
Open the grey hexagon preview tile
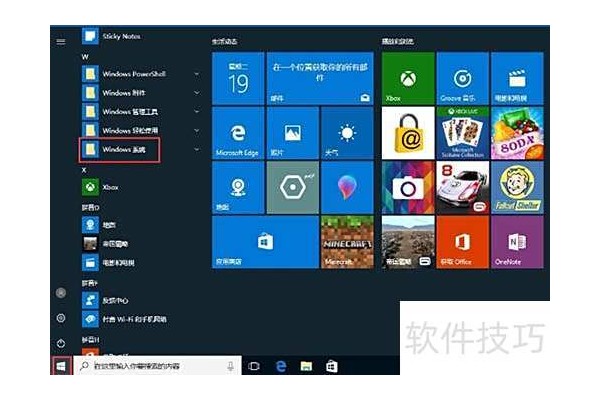[293, 188]
